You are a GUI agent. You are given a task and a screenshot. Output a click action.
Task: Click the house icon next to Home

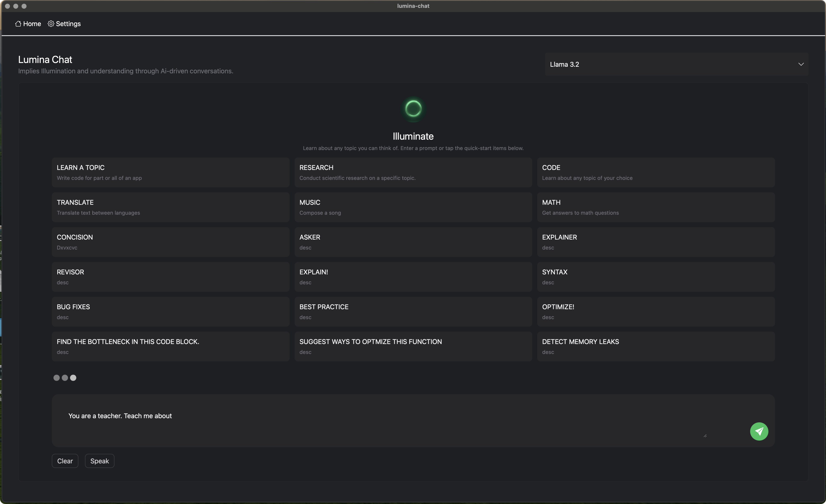coord(18,24)
